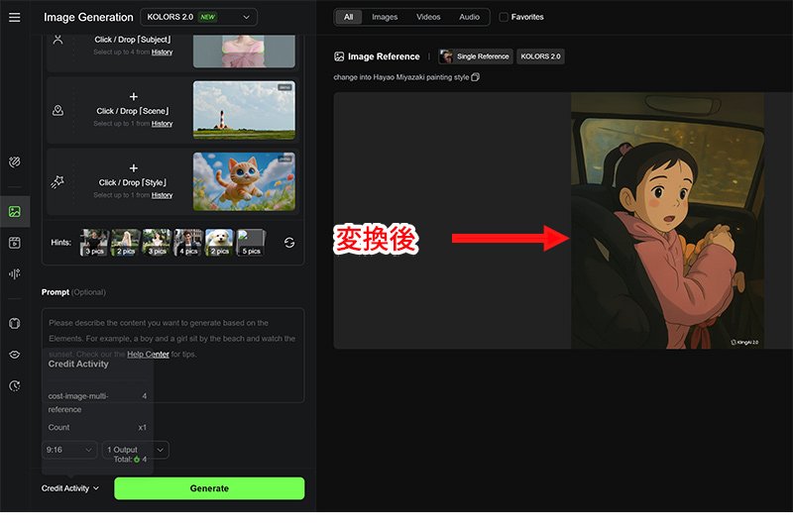The height and width of the screenshot is (532, 793).
Task: Open the clock-style sidebar icon
Action: pyautogui.click(x=15, y=386)
